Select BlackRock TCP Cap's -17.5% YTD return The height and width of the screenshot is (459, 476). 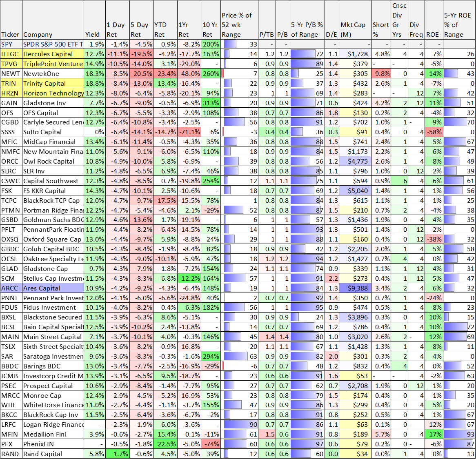[x=165, y=200]
